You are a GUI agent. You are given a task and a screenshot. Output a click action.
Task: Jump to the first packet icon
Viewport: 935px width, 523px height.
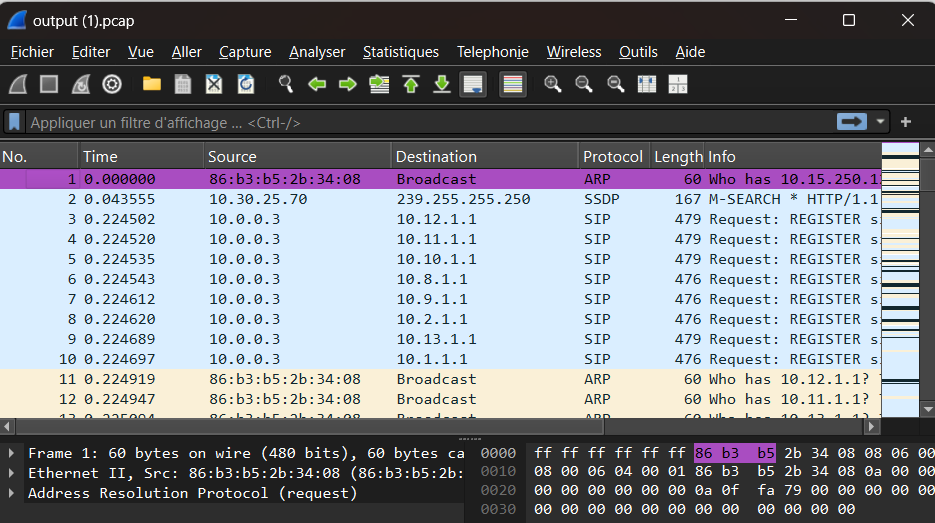[411, 85]
